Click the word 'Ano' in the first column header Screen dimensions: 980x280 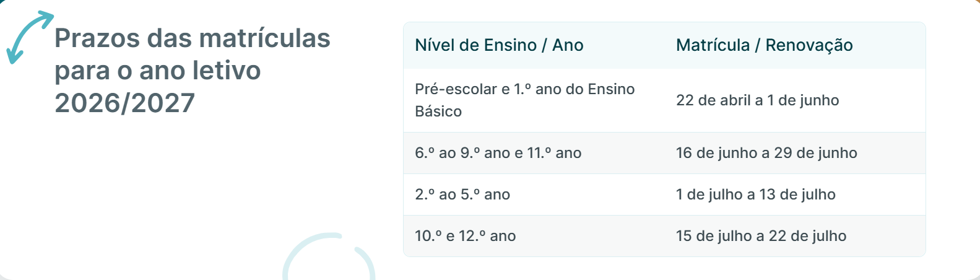click(568, 45)
